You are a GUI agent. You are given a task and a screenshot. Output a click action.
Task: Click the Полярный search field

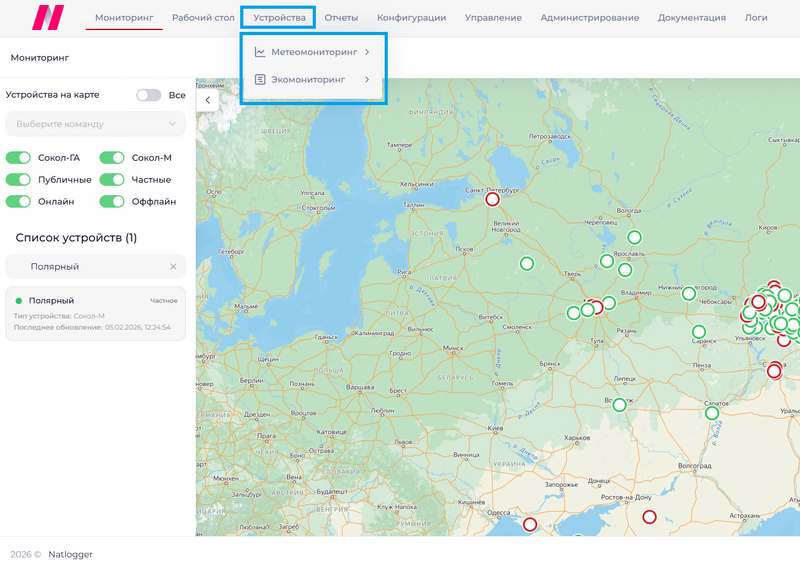click(x=95, y=266)
